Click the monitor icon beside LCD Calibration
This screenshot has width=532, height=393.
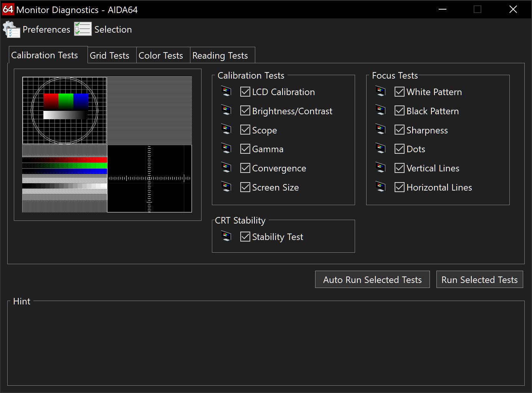(226, 92)
